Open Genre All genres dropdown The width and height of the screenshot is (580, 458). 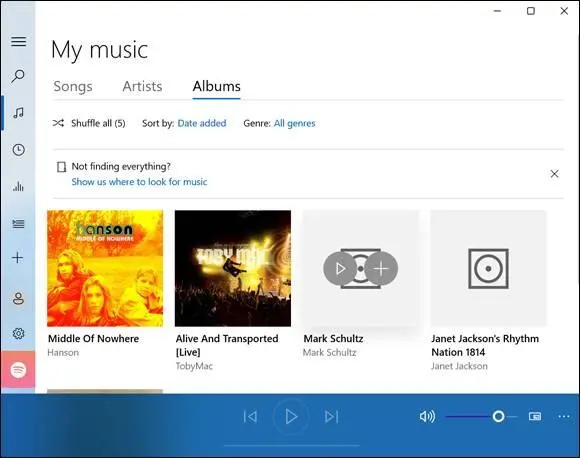294,123
